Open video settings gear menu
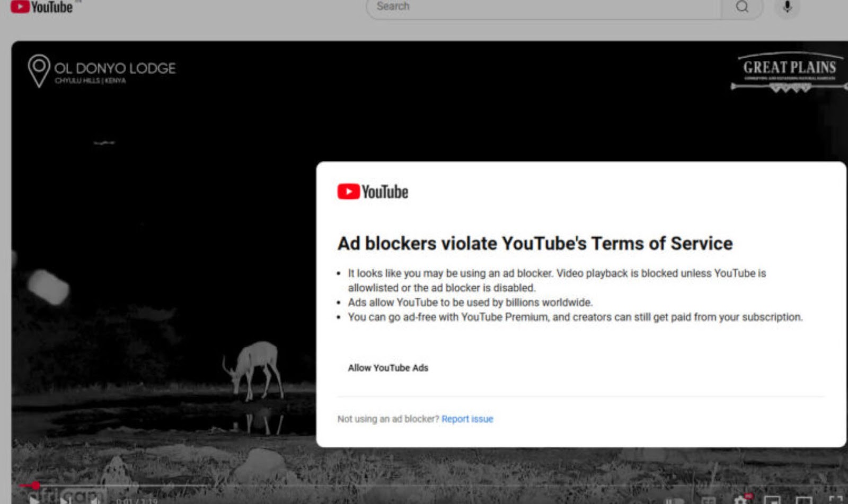 coord(740,500)
